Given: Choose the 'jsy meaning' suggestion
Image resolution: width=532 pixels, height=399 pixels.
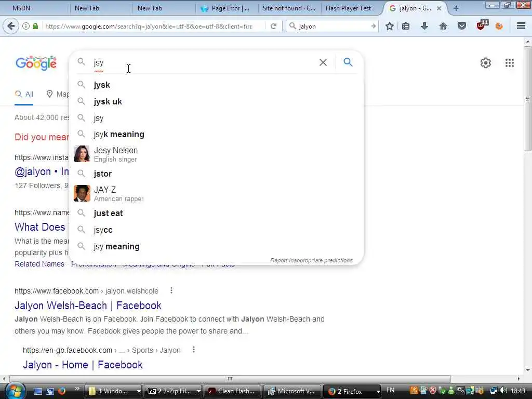Looking at the screenshot, I should coord(217,246).
